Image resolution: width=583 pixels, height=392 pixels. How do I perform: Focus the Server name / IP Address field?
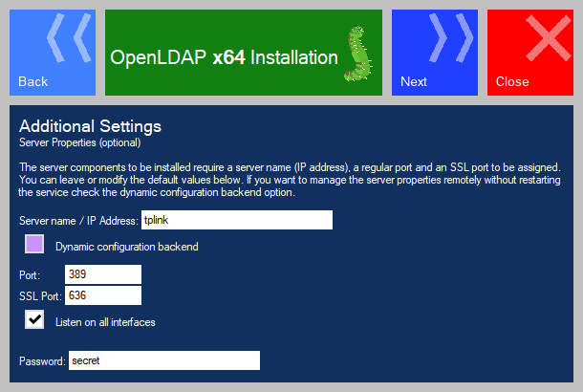coord(237,220)
